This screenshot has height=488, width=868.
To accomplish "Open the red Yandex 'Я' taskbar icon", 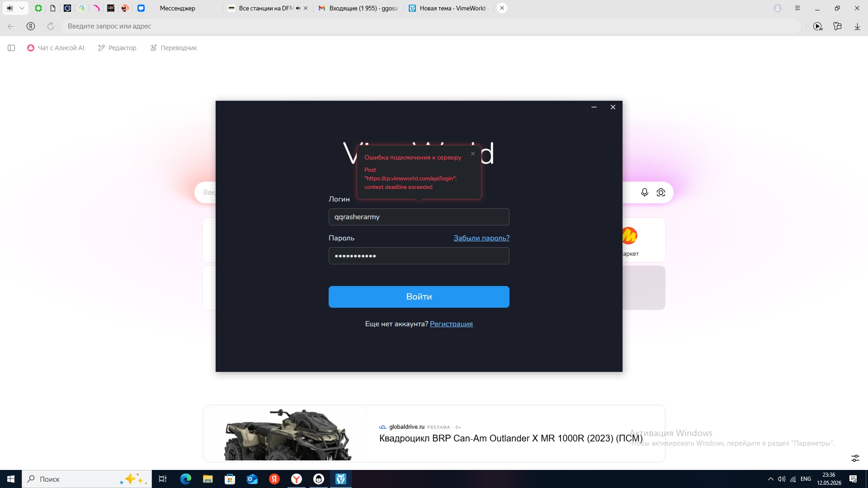I will [x=274, y=479].
